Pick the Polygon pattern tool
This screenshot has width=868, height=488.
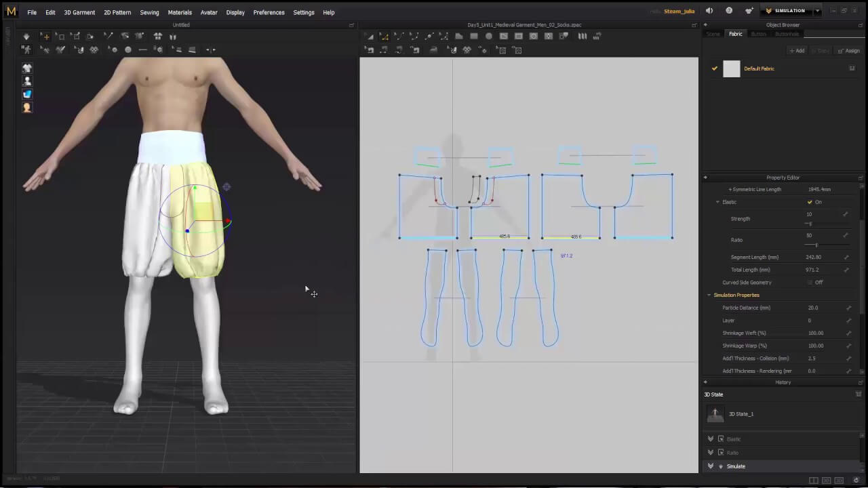459,37
